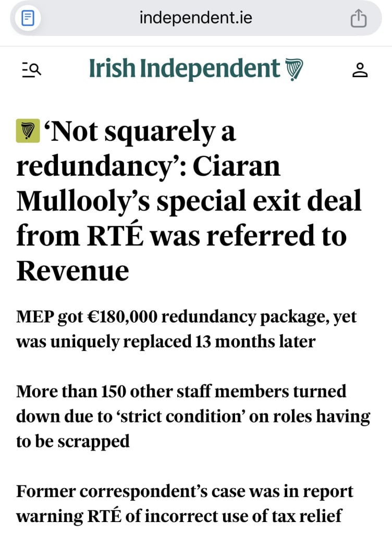Select the independent.ie URL text
Viewport: 392px width, 534px height.
[x=195, y=18]
